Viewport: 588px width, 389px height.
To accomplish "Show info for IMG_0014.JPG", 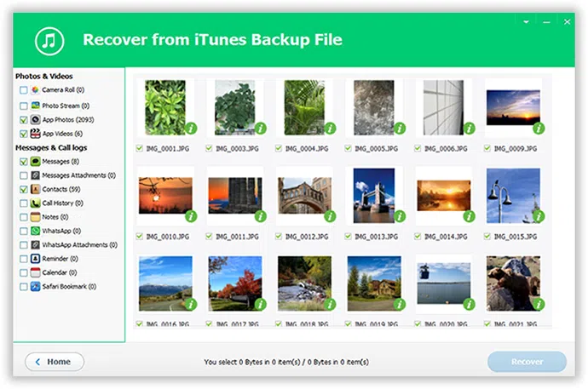I will pos(470,216).
